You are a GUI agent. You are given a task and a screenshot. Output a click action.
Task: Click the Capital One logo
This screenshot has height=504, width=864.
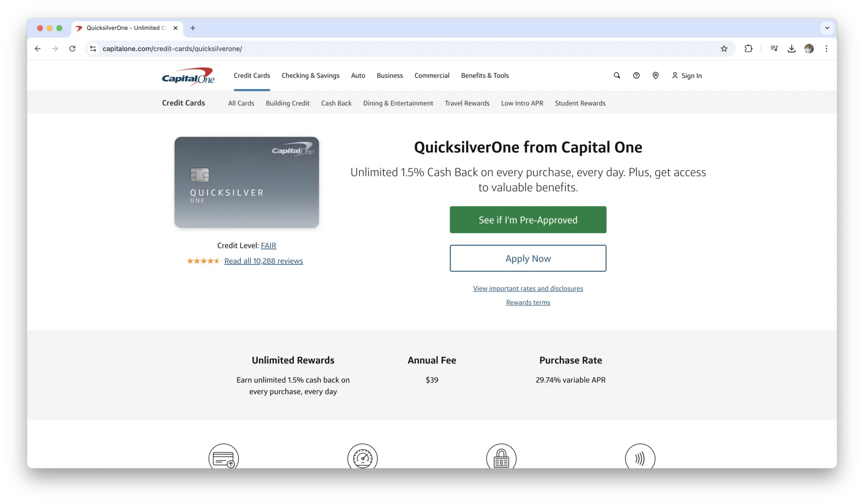pyautogui.click(x=188, y=77)
